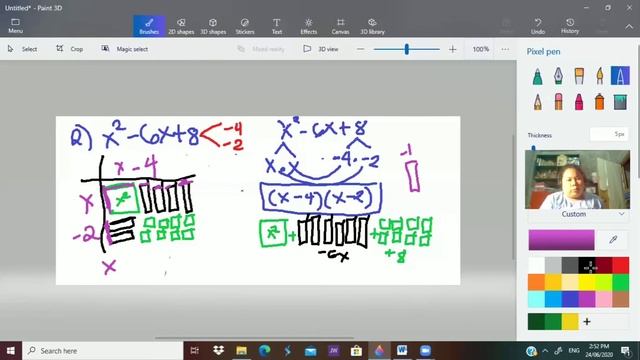Select the Pixel pen brush

coord(620,76)
